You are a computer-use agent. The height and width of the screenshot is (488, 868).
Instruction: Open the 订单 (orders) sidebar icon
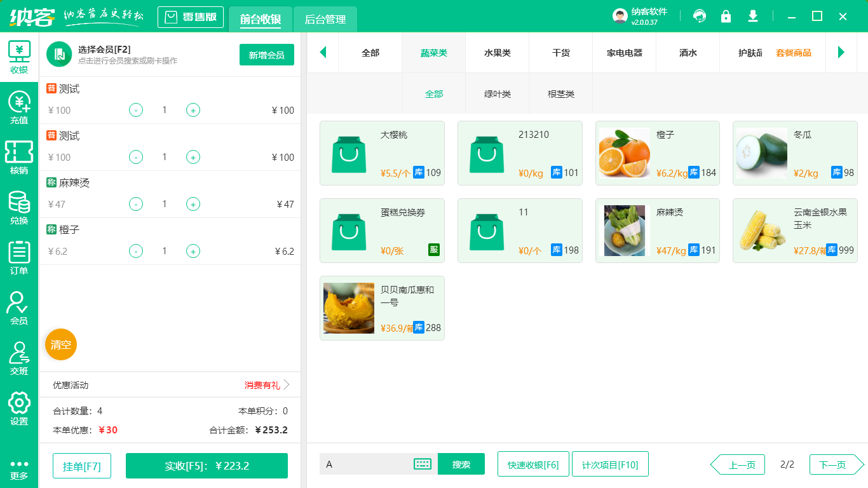[x=19, y=254]
